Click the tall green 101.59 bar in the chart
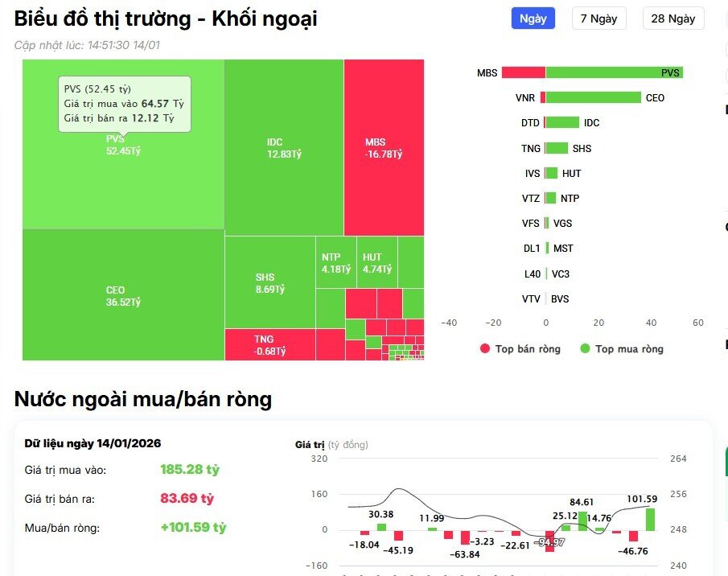 coord(648,518)
